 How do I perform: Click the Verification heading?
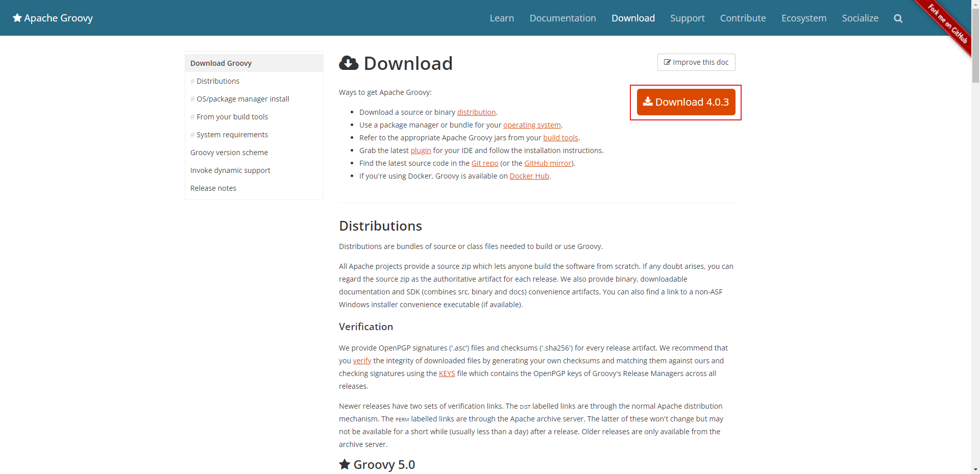coord(366,327)
